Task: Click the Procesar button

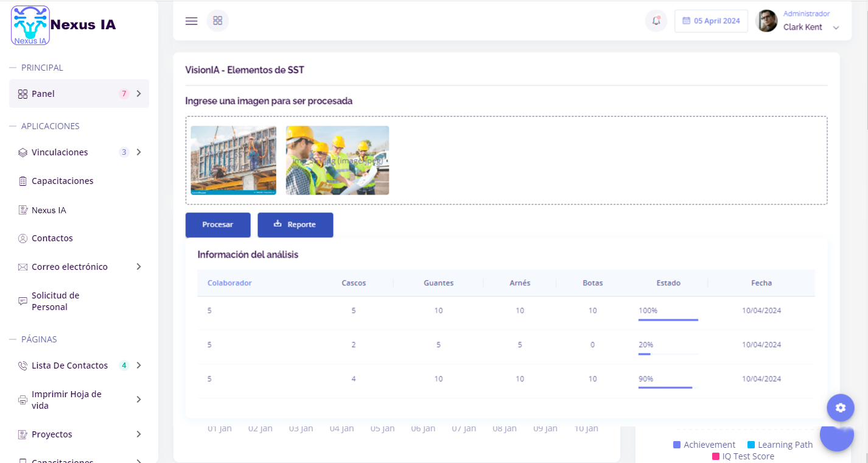Action: [218, 225]
